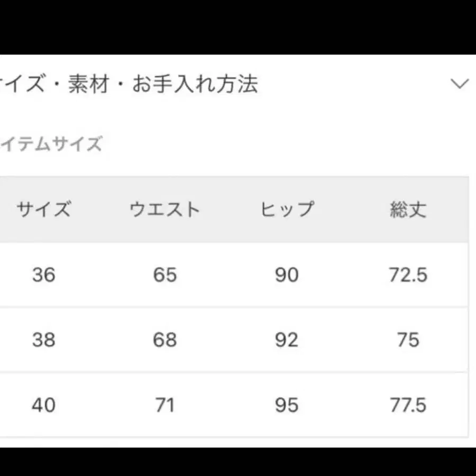Click the length value 75 cell
Image resolution: width=476 pixels, height=476 pixels.
click(408, 340)
